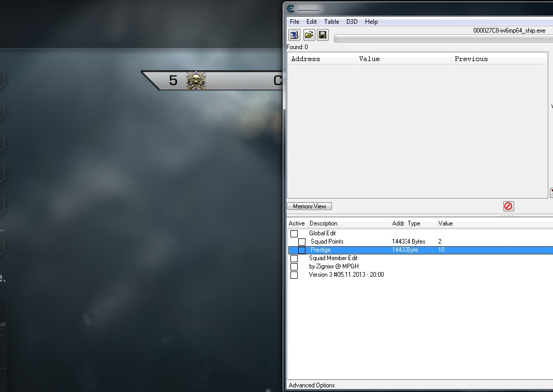
Task: Open the Table menu
Action: coord(331,22)
